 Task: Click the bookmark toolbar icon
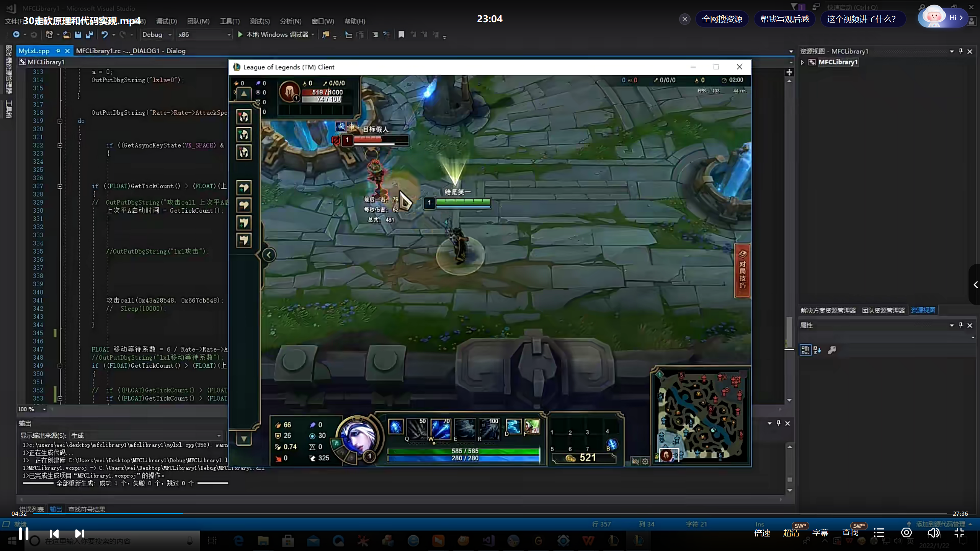[x=401, y=34]
